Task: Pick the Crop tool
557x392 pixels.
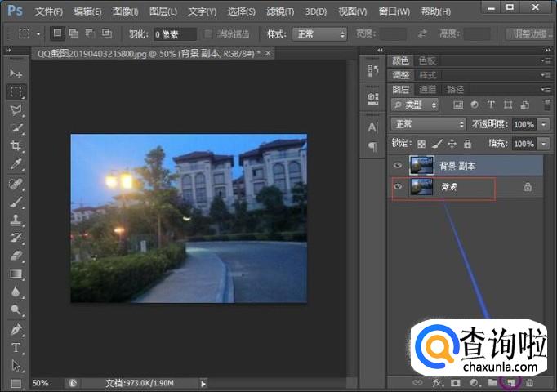Action: point(16,146)
